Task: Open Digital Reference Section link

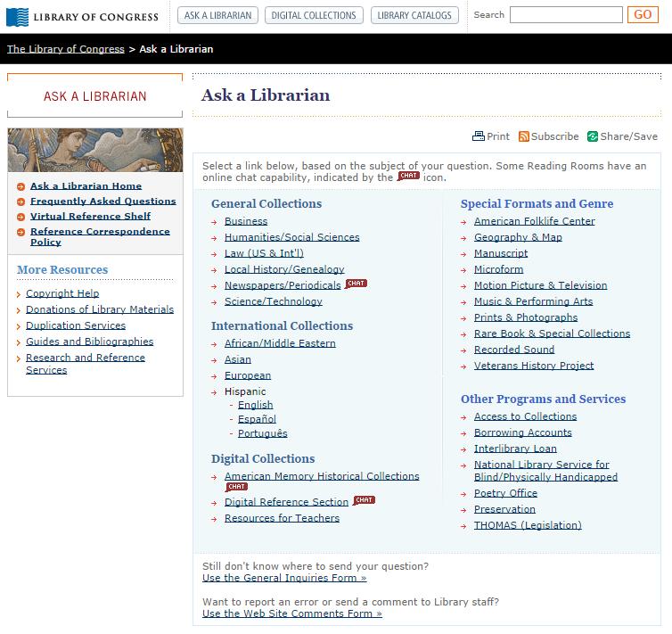Action: [286, 502]
